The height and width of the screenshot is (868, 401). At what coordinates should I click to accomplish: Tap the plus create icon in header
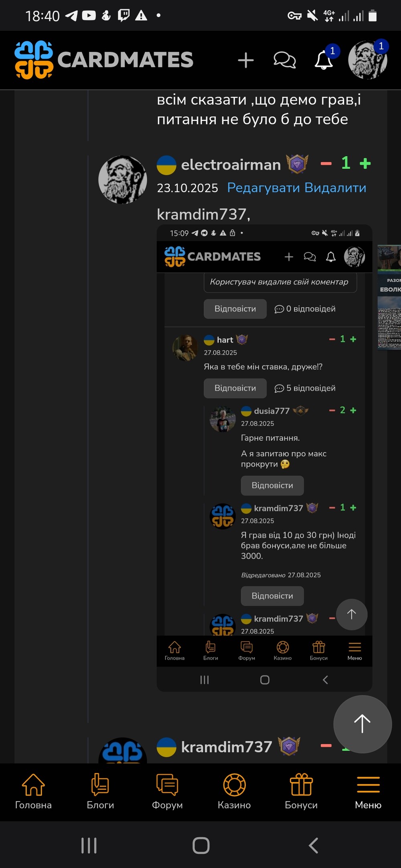tap(246, 60)
